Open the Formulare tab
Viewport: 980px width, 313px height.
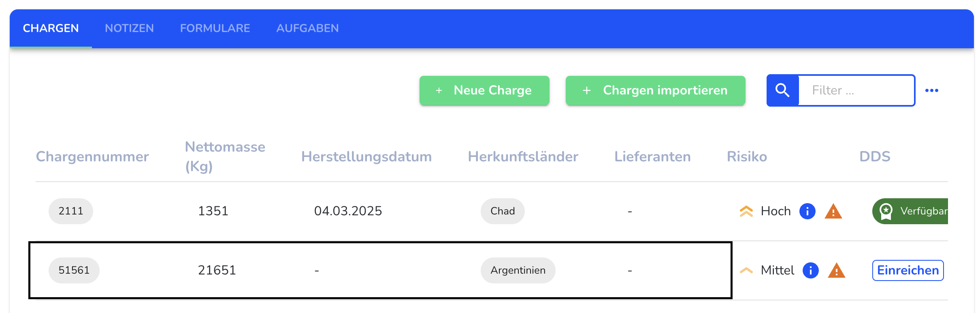click(x=215, y=28)
